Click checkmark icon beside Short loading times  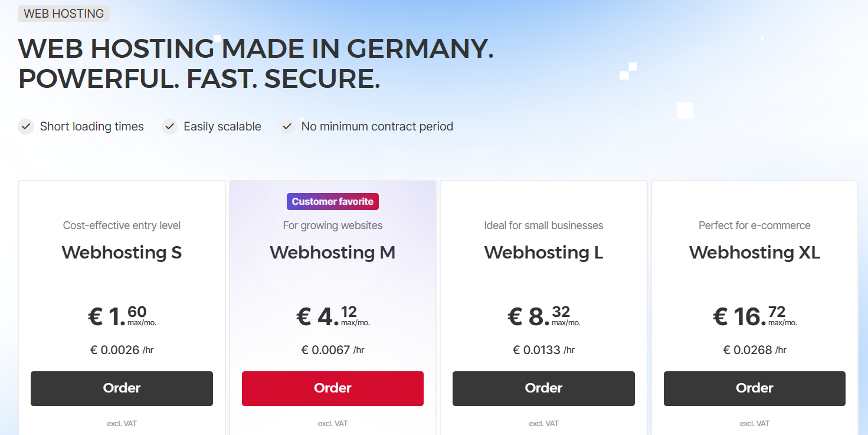point(26,126)
